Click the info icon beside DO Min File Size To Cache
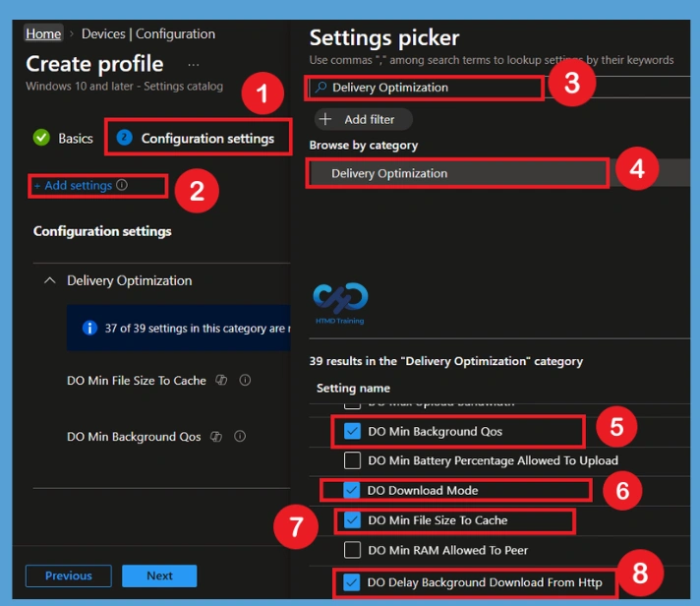 245,380
